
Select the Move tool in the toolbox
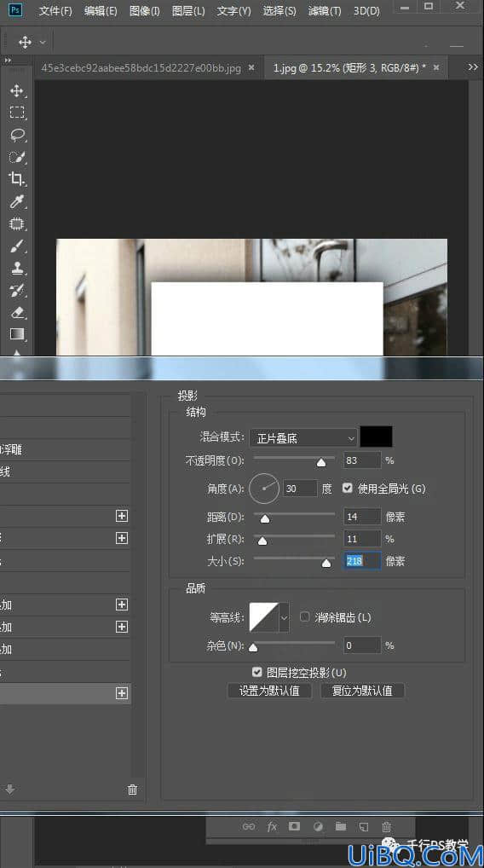pyautogui.click(x=16, y=90)
